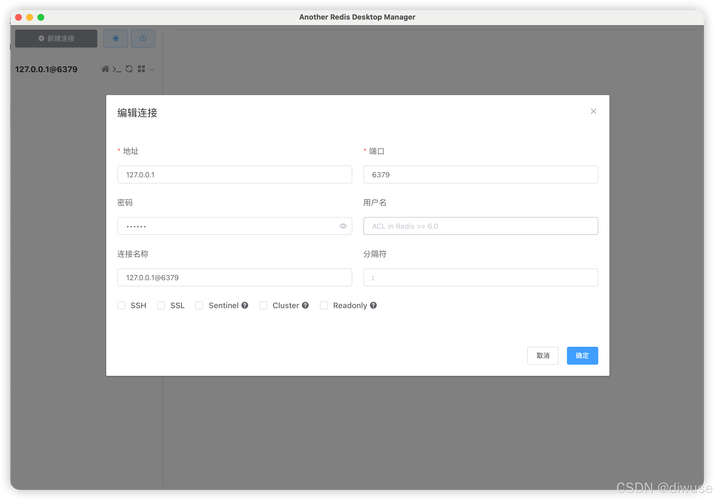714x500 pixels.
Task: Enable the Readonly checkbox
Action: click(324, 306)
